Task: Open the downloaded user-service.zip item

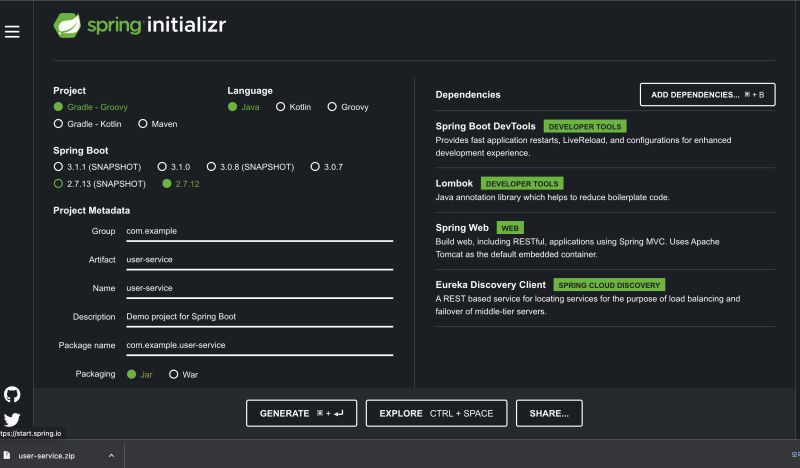Action: [x=46, y=455]
